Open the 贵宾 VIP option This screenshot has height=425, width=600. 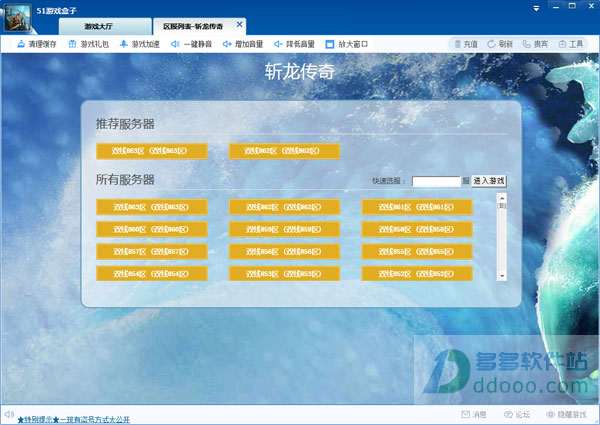[535, 44]
